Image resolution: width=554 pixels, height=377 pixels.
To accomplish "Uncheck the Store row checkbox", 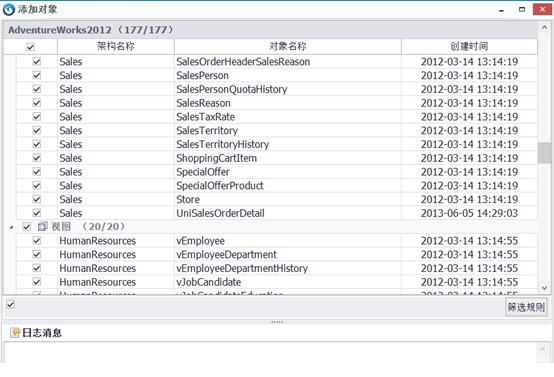I will [x=37, y=199].
